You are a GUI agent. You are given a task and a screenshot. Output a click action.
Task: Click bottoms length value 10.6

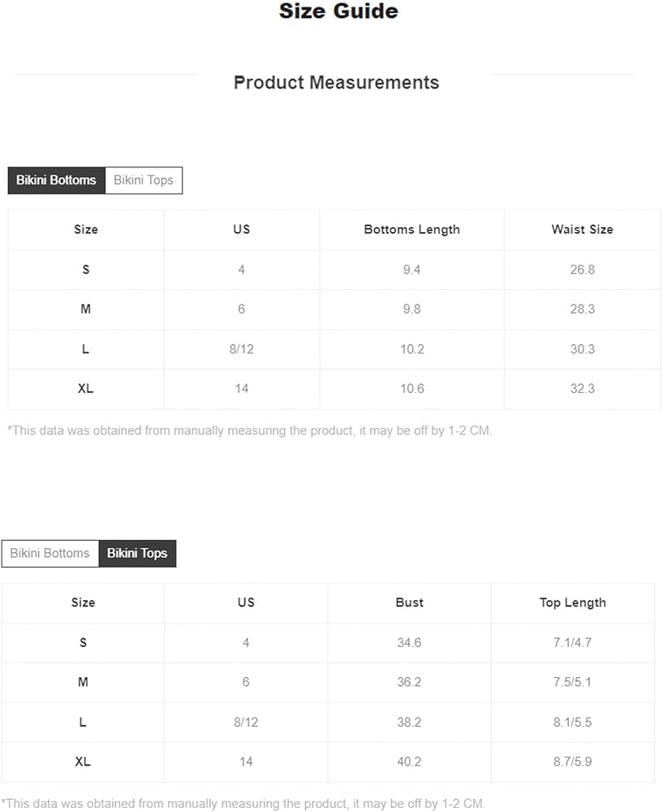coord(412,389)
